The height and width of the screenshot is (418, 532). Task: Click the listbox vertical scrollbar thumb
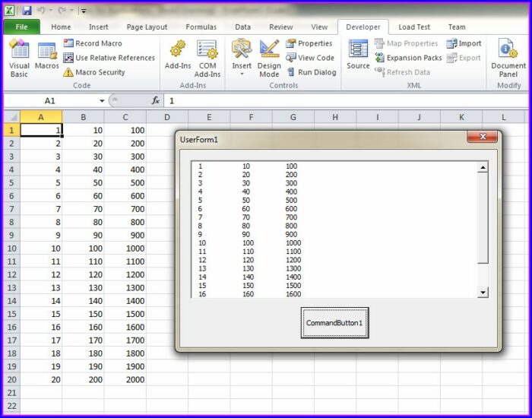pyautogui.click(x=483, y=218)
